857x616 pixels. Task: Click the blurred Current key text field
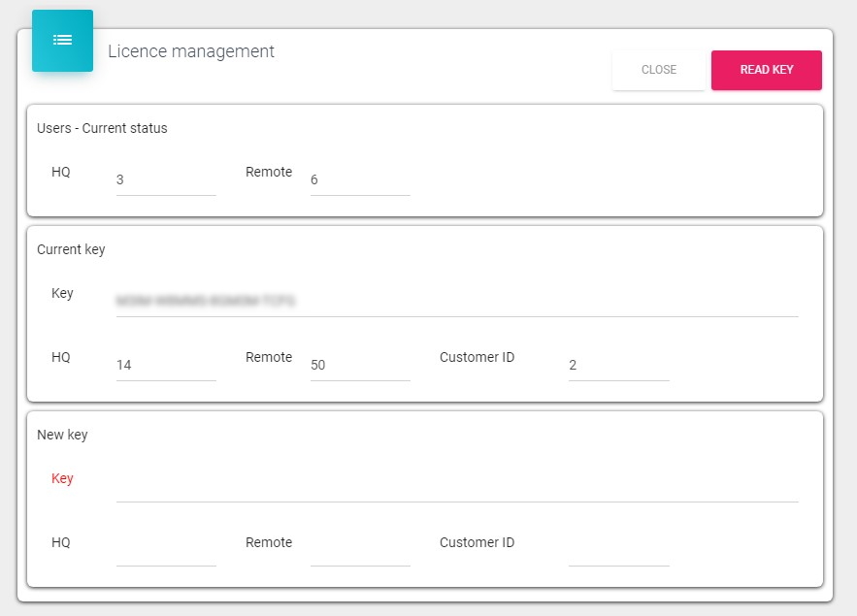coord(456,301)
